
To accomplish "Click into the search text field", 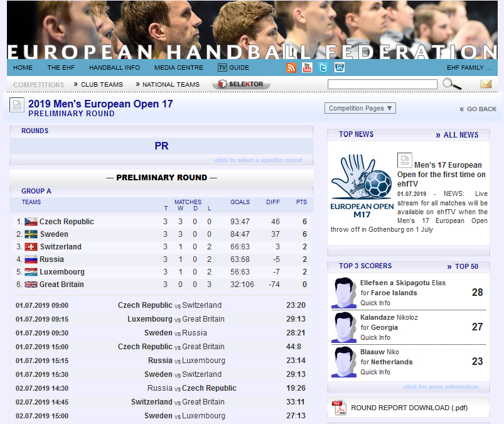I will (382, 84).
